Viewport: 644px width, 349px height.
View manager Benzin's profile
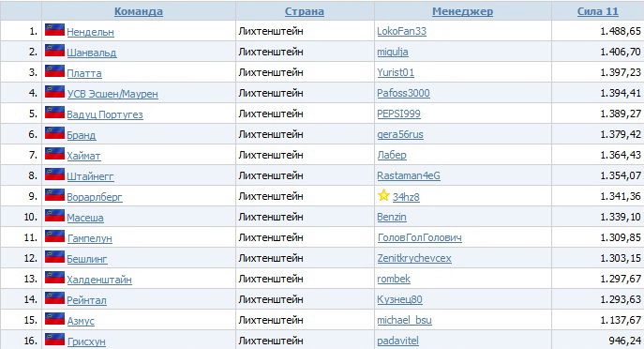pos(392,217)
